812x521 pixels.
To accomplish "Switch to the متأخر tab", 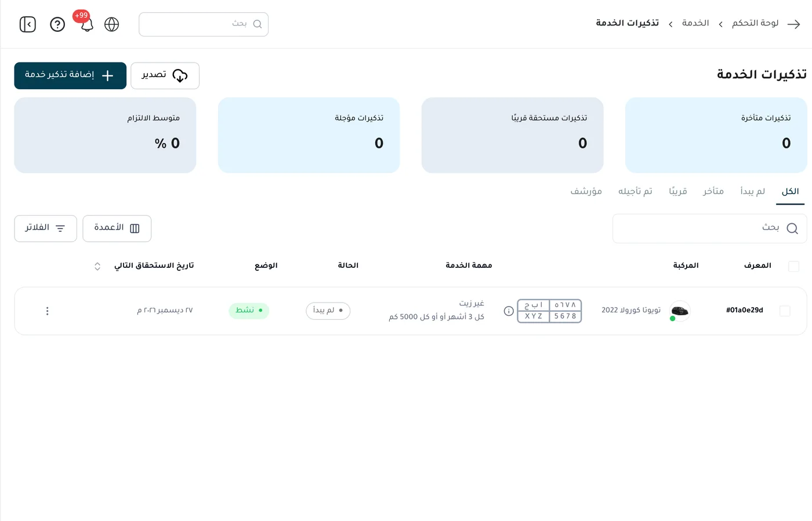I will 713,192.
